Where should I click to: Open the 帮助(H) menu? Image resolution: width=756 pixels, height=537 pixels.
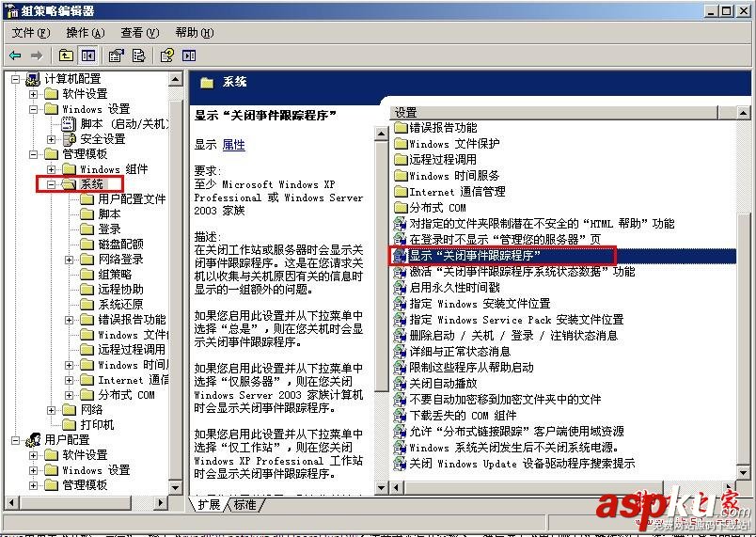pos(195,33)
